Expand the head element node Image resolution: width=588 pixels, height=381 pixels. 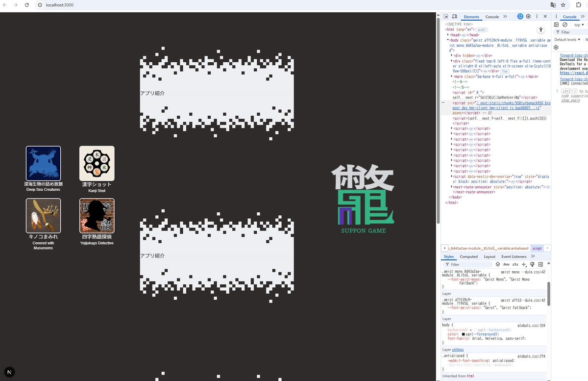pos(448,35)
